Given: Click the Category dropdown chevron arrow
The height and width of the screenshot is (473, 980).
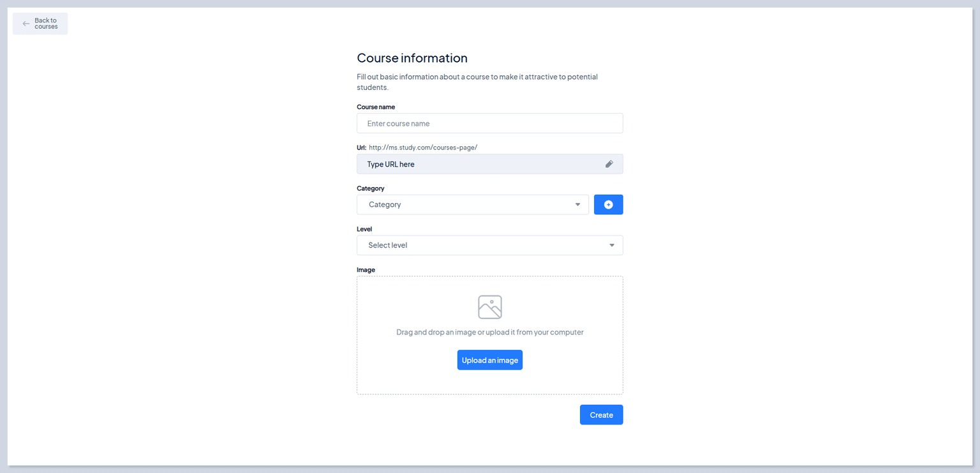Looking at the screenshot, I should 577,204.
